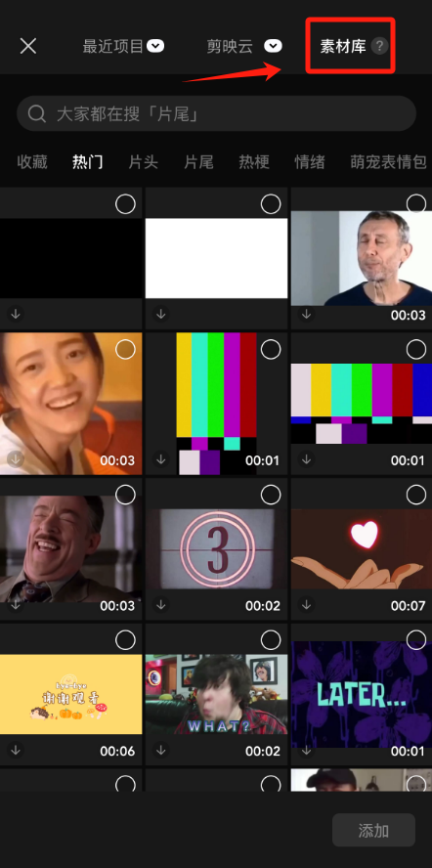This screenshot has height=868, width=432.
Task: Download the white background clip
Action: (x=160, y=314)
